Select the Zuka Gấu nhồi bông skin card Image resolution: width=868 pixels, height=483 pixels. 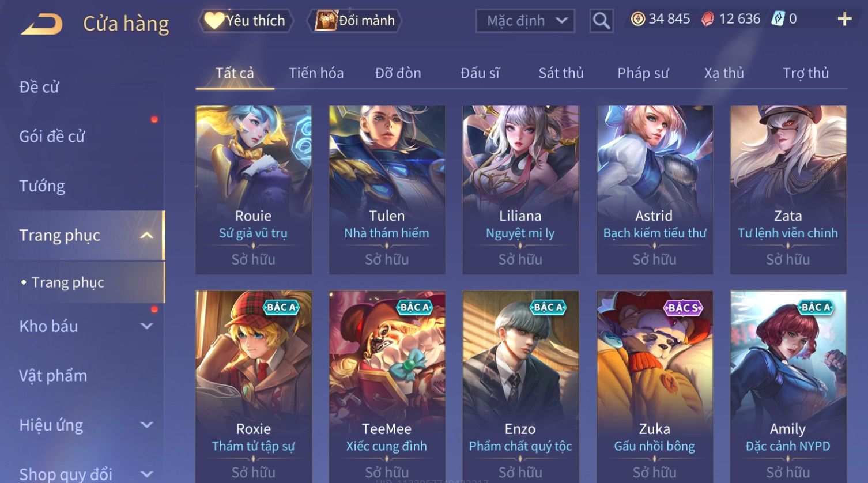pos(654,387)
